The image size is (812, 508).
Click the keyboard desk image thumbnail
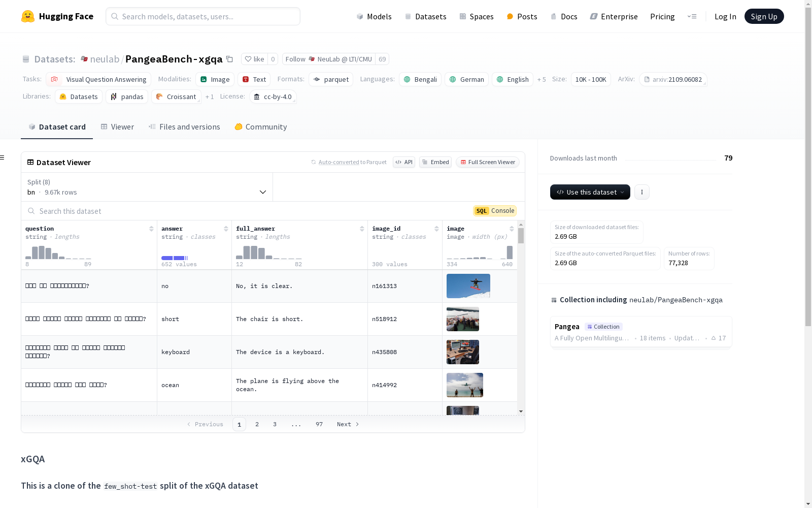pos(463,352)
